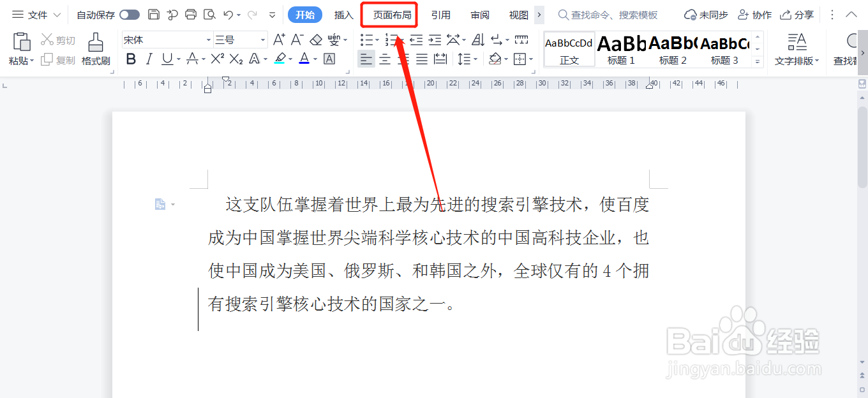This screenshot has width=868, height=398.
Task: Select the Format Painter (格式刷) tool
Action: tap(96, 49)
